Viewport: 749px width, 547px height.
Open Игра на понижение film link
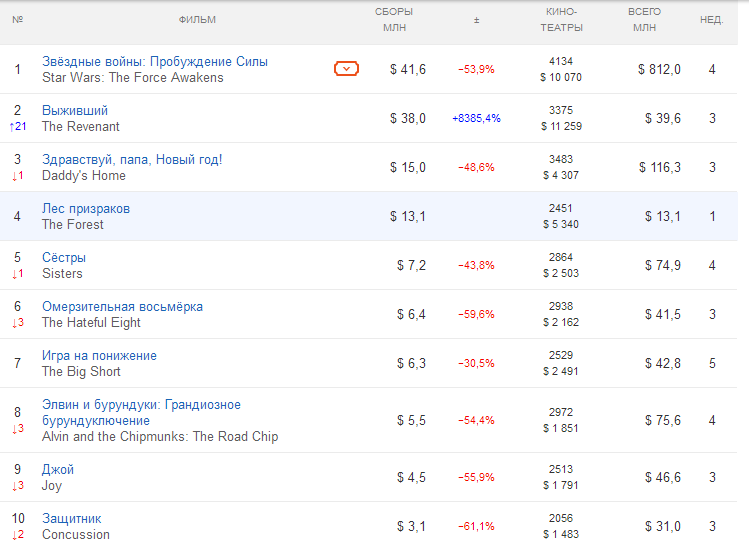(x=99, y=356)
